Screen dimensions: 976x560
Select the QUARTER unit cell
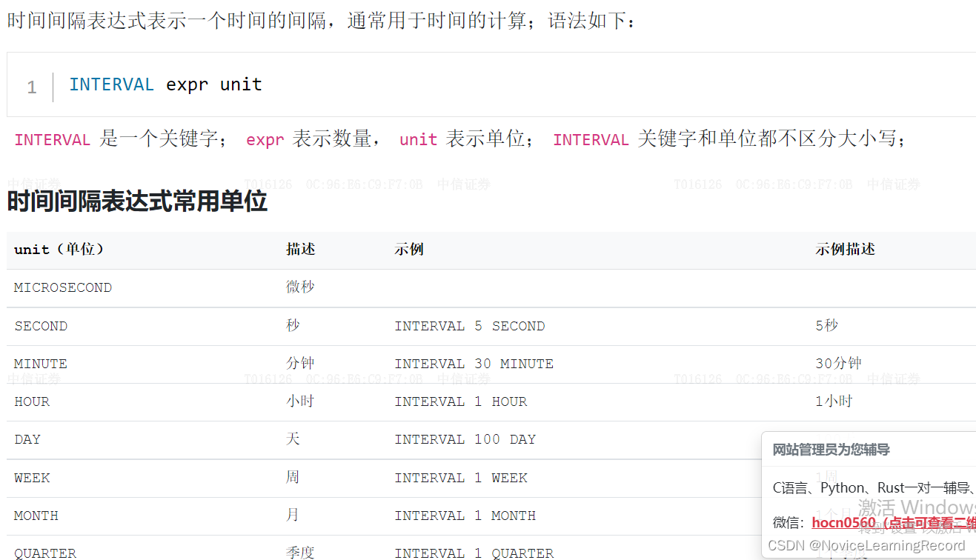point(44,553)
